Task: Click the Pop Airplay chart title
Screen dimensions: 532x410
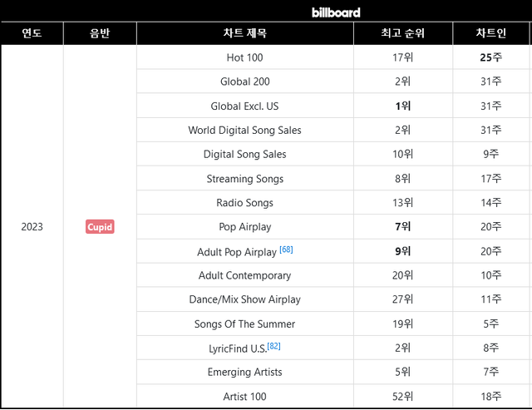Action: coord(244,227)
